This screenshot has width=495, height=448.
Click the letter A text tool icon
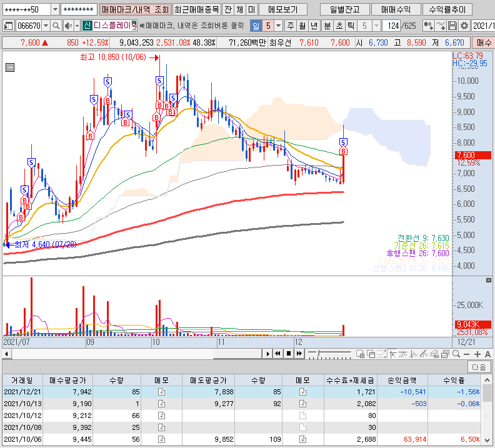pyautogui.click(x=487, y=354)
